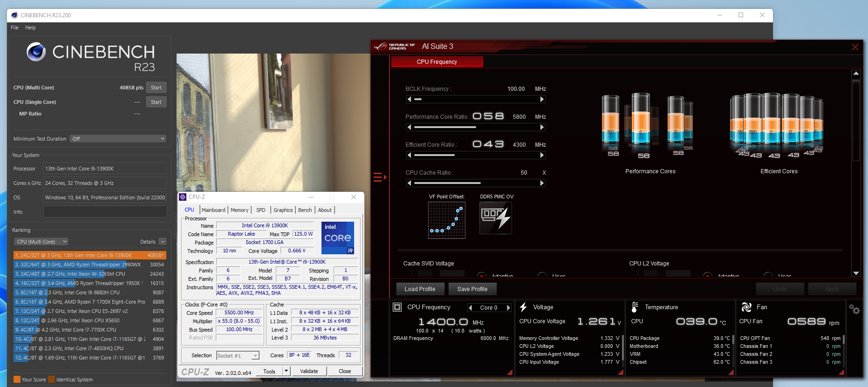Viewport: 868px width, 387px height.
Task: Open AI Suite monitor settings gears
Action: (854, 309)
